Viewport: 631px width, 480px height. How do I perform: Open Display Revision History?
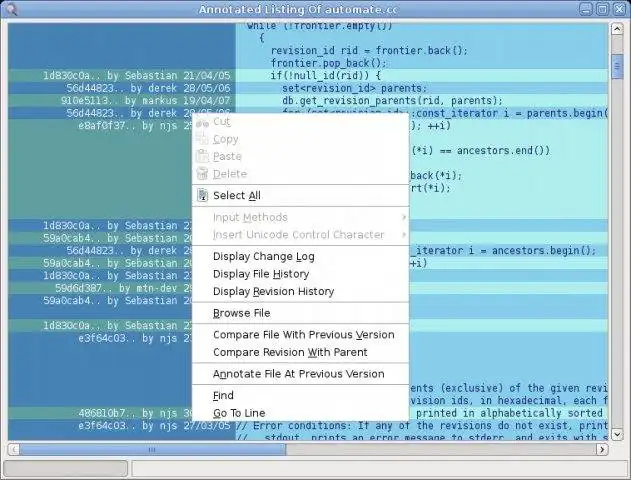tap(300, 291)
